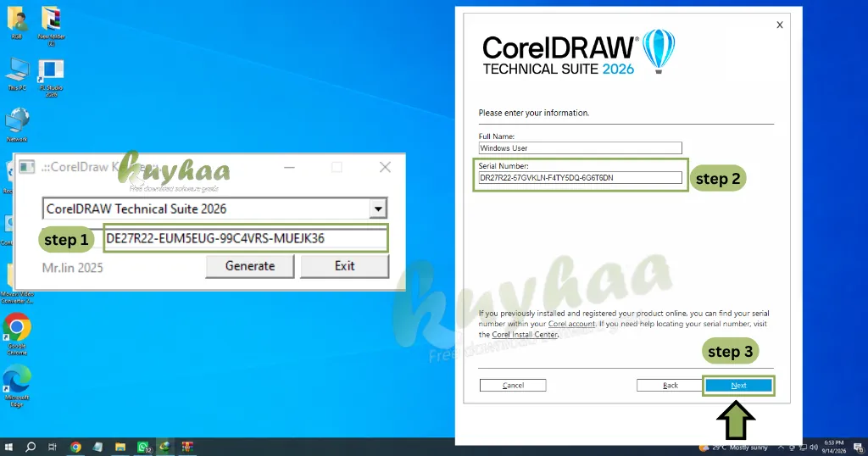Close the CorelDRAW installer dialog

[780, 25]
